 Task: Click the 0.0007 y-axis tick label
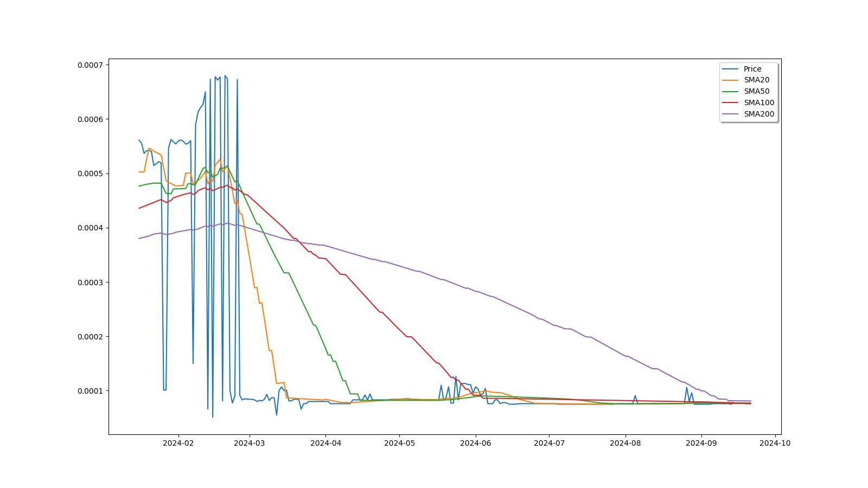click(x=91, y=65)
